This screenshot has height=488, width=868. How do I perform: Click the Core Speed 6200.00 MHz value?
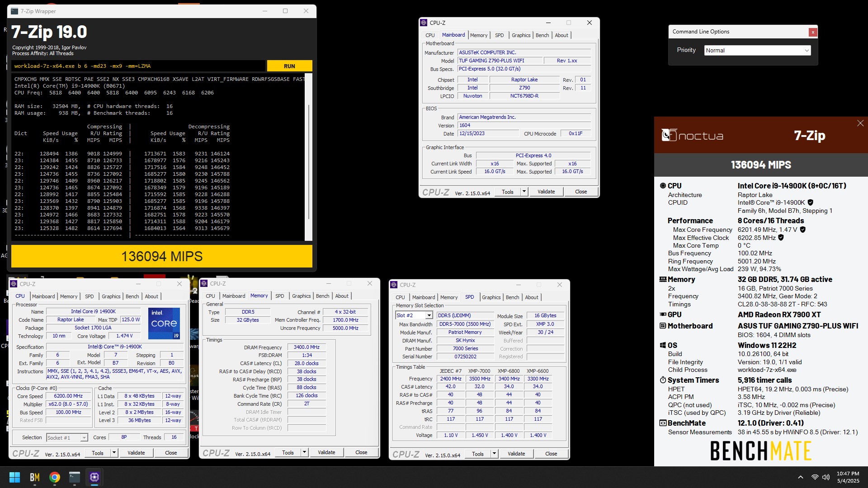click(69, 396)
